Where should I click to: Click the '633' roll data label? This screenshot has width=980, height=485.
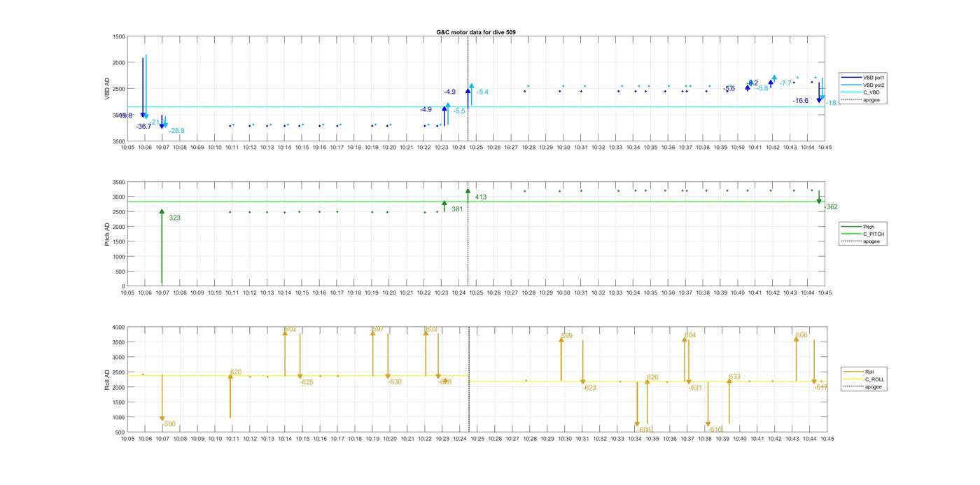pyautogui.click(x=734, y=377)
